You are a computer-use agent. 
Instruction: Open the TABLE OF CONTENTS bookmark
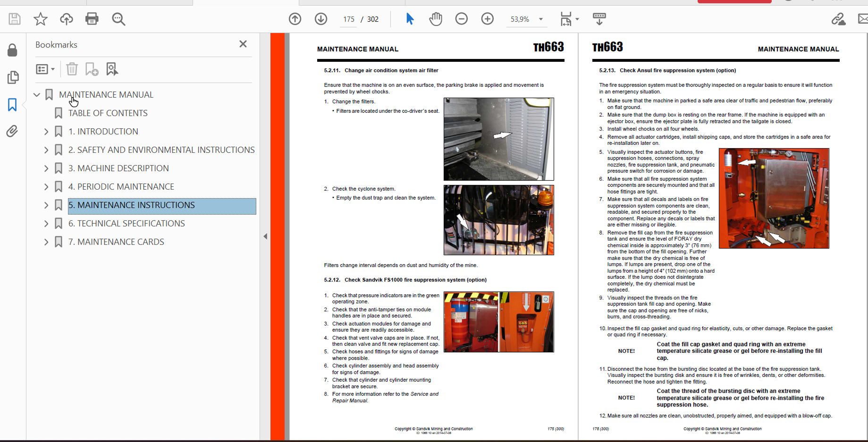coord(108,113)
